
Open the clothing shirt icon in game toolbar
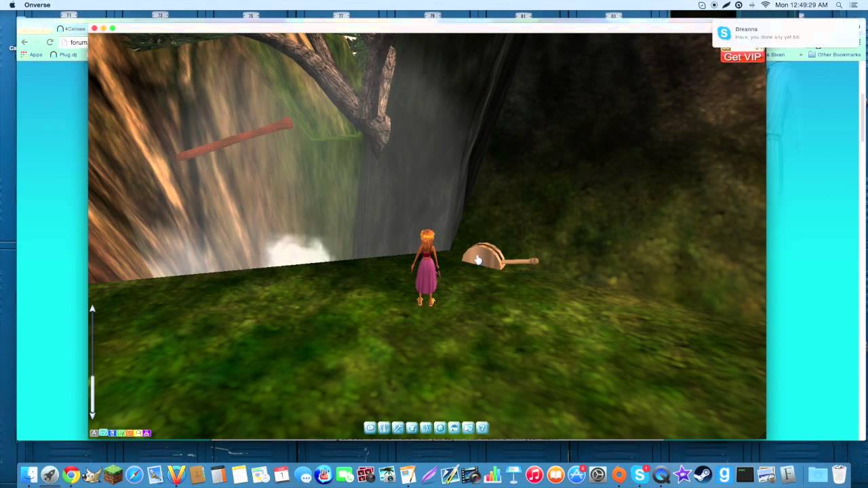(x=412, y=428)
